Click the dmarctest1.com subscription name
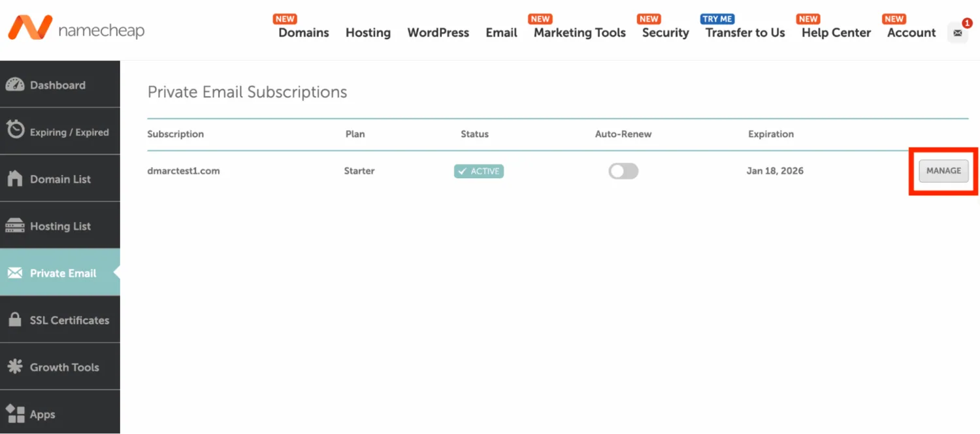980x434 pixels. pyautogui.click(x=184, y=171)
